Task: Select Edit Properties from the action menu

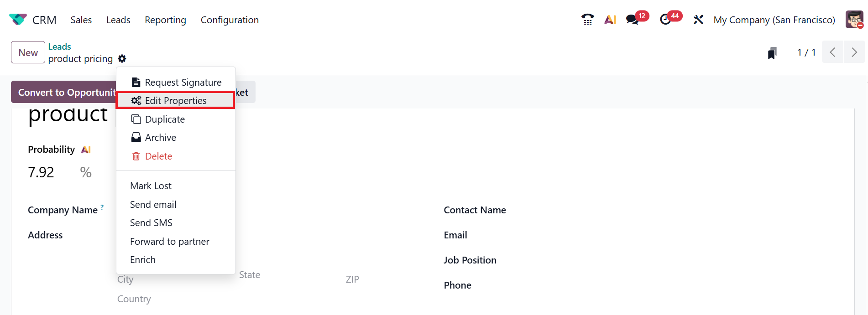Action: pyautogui.click(x=176, y=101)
